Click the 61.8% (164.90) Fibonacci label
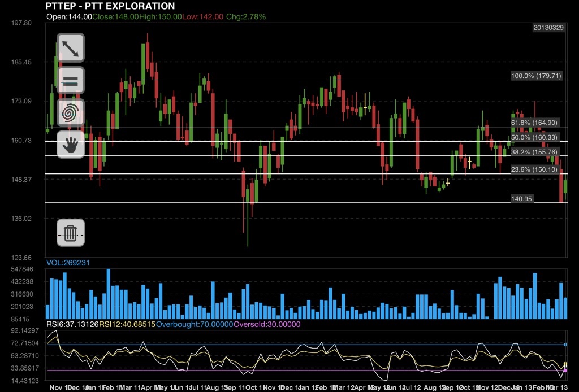The image size is (579, 392). click(x=534, y=123)
